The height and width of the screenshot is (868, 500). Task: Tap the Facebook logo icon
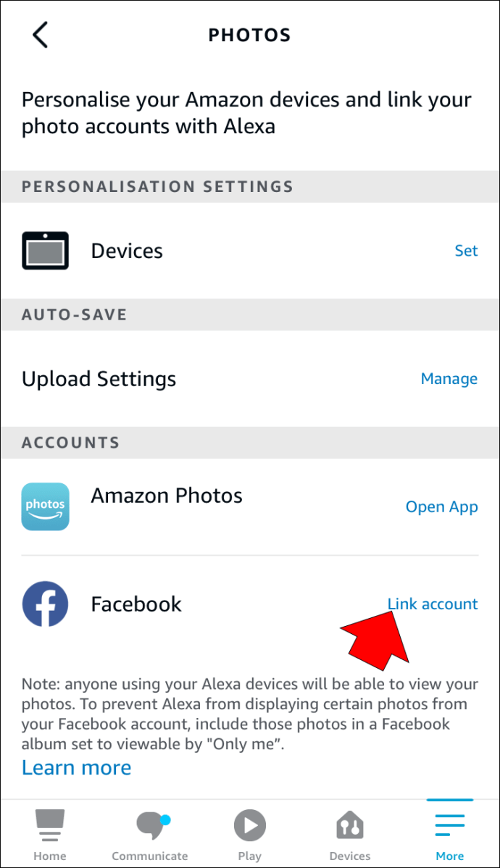tap(46, 604)
